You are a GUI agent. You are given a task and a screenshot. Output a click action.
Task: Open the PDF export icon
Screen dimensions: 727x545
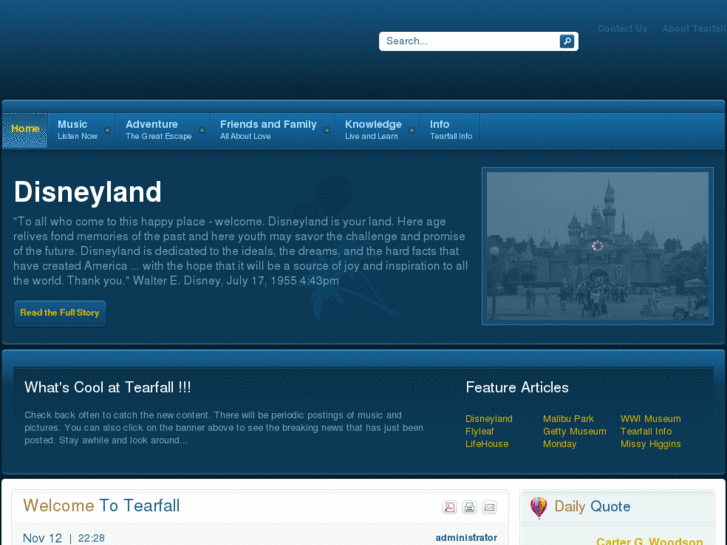[449, 507]
